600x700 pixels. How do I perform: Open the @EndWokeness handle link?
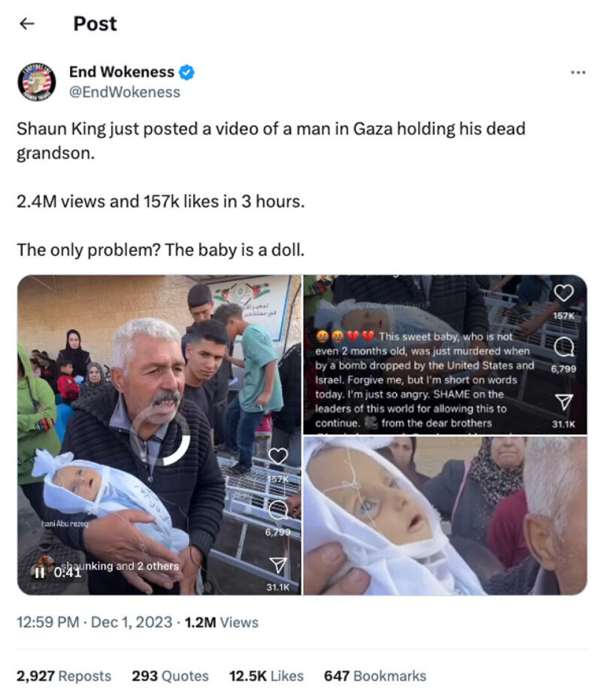pyautogui.click(x=124, y=92)
